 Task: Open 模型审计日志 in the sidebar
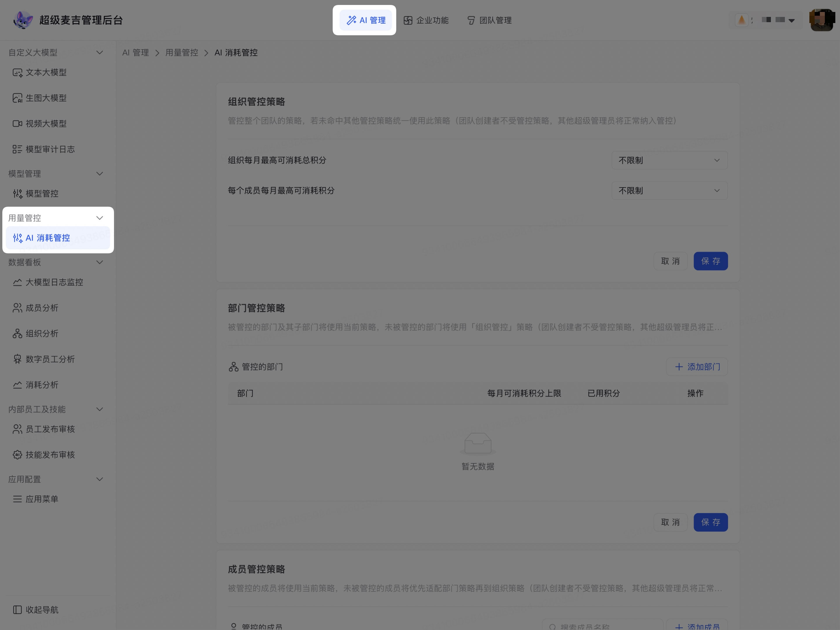point(58,149)
